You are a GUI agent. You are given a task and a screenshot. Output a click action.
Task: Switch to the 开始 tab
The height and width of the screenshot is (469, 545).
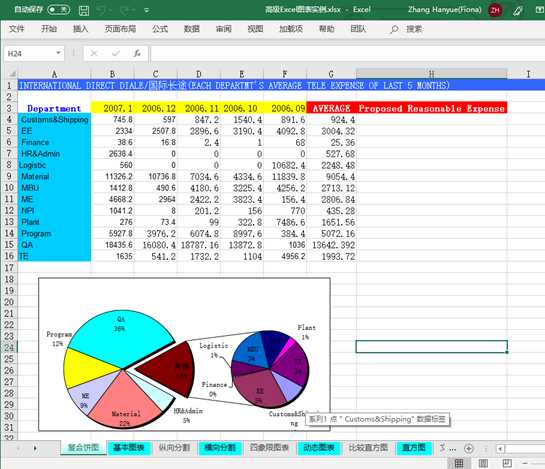pos(49,29)
